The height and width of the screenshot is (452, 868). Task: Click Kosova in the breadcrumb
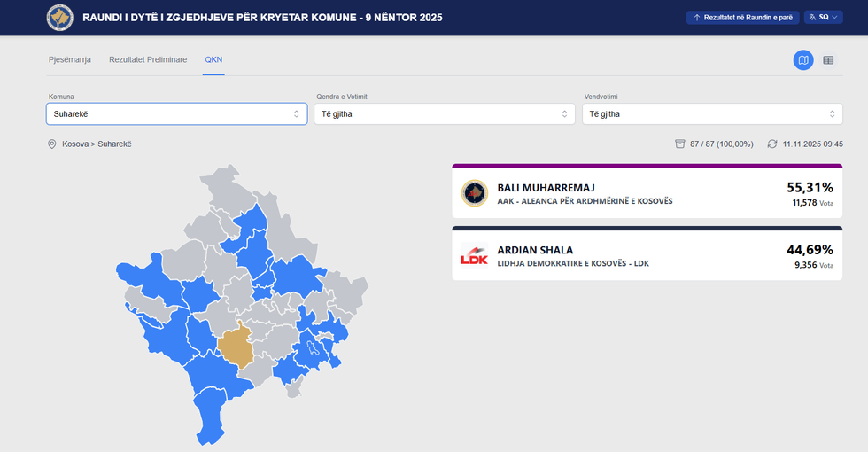[75, 144]
